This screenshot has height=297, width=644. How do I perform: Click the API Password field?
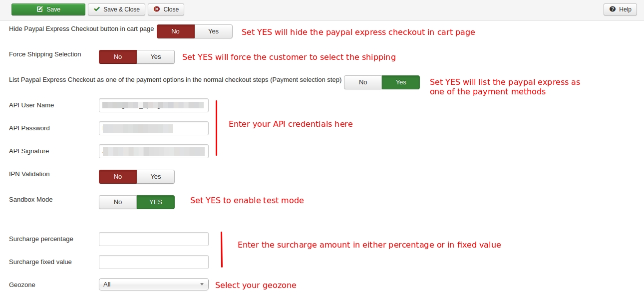coord(154,128)
